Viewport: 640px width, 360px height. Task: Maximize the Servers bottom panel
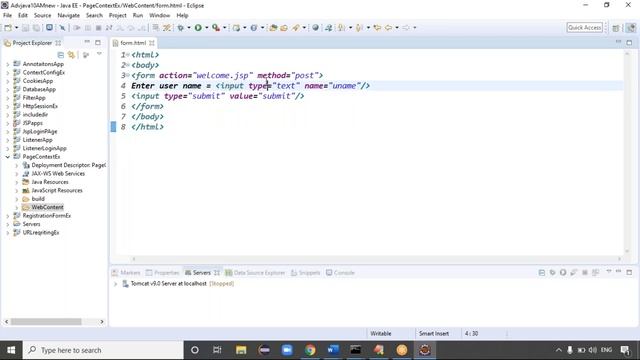click(629, 272)
